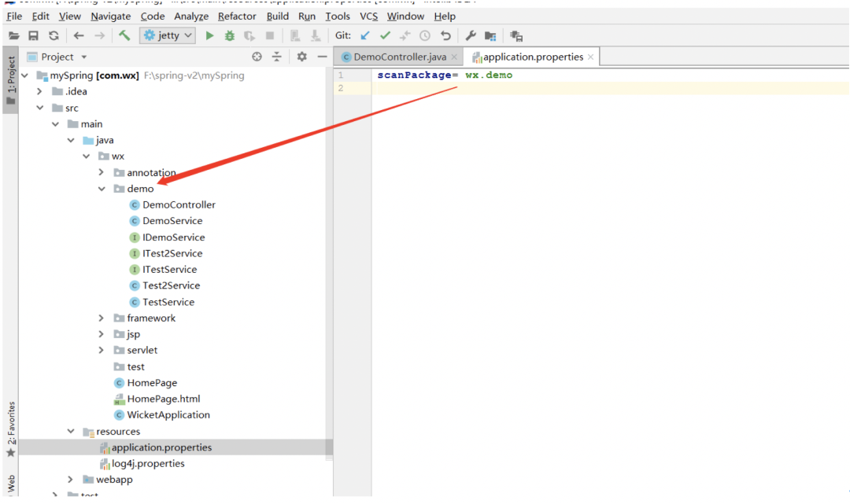Click the Open folder toolbar icon
This screenshot has width=850, height=504.
pos(14,35)
